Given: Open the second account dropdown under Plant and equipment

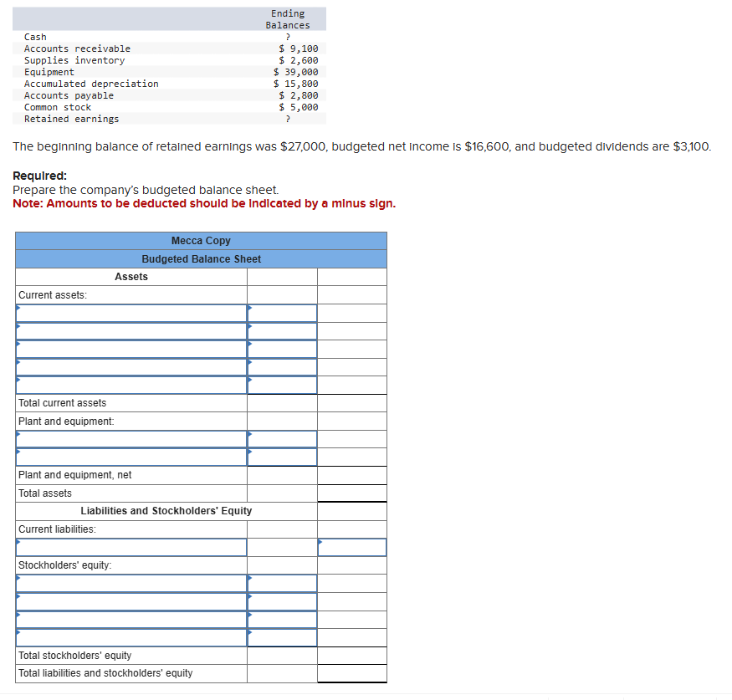Looking at the screenshot, I should click(x=130, y=457).
